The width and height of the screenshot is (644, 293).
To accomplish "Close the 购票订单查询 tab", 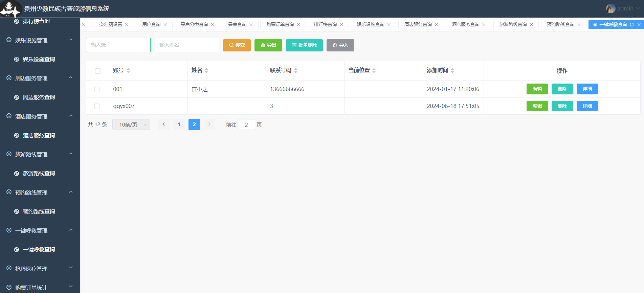I will click(298, 25).
